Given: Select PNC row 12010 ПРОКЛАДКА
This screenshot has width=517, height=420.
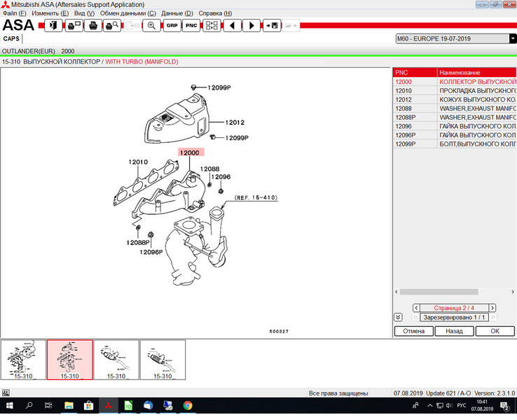Looking at the screenshot, I should coord(455,90).
